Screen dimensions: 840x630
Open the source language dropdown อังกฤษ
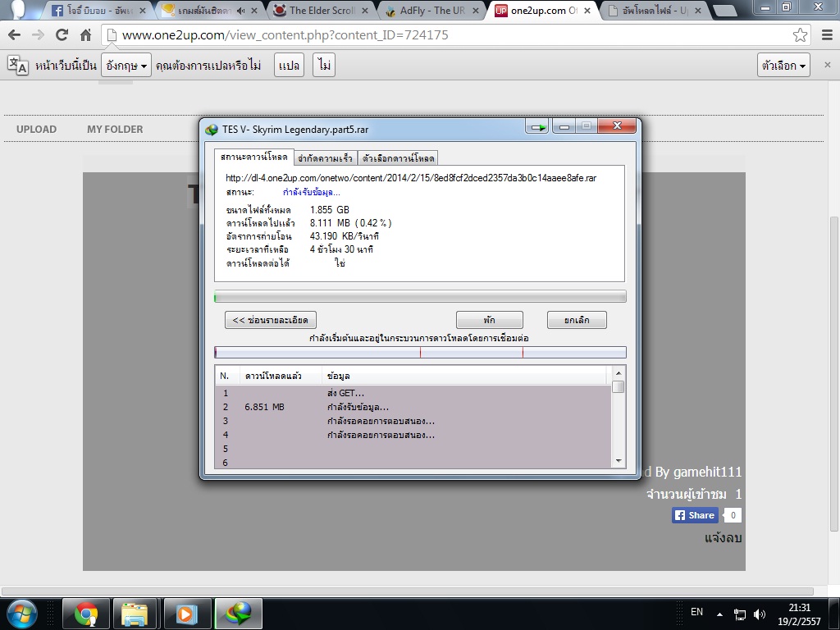[x=126, y=66]
